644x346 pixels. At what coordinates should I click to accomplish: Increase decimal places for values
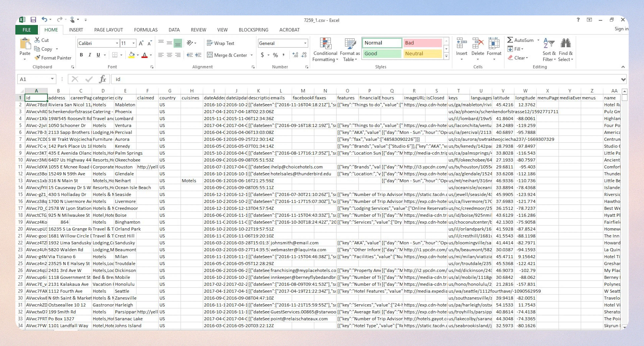pyautogui.click(x=295, y=55)
